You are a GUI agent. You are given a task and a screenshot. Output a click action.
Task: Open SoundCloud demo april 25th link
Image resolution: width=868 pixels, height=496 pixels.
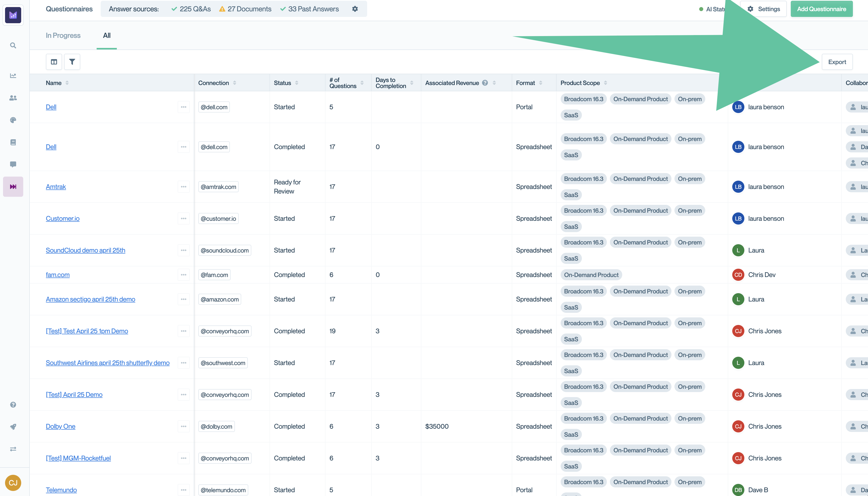click(86, 250)
